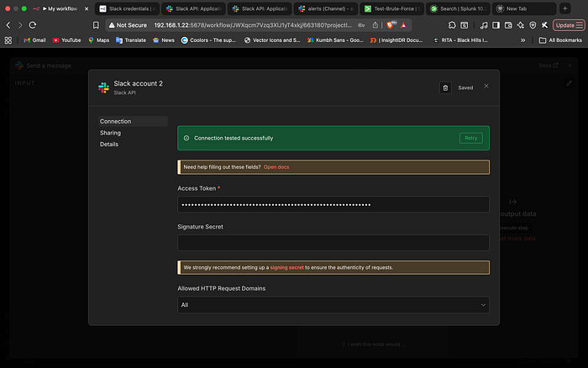Click the URL address field
The width and height of the screenshot is (588, 368).
[x=253, y=25]
